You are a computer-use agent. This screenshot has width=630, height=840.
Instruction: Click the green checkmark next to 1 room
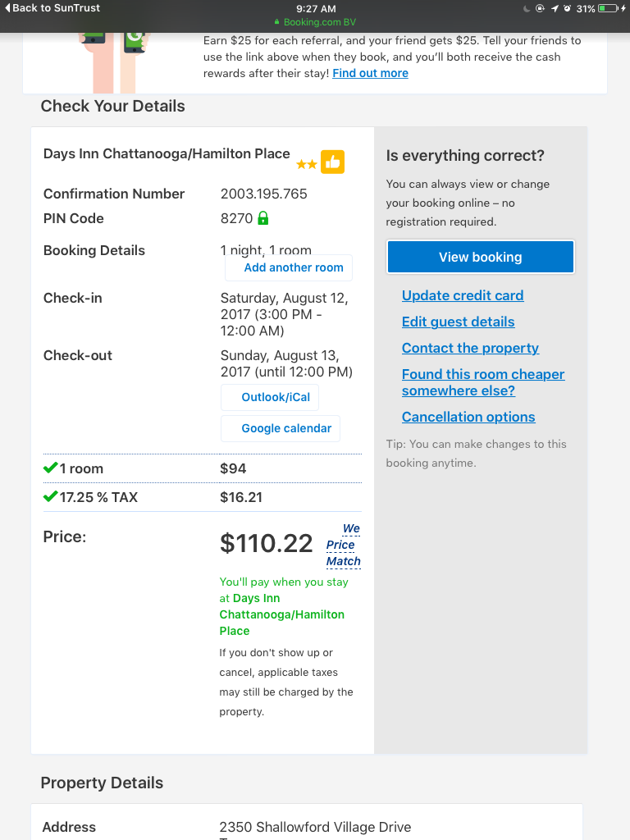(50, 468)
